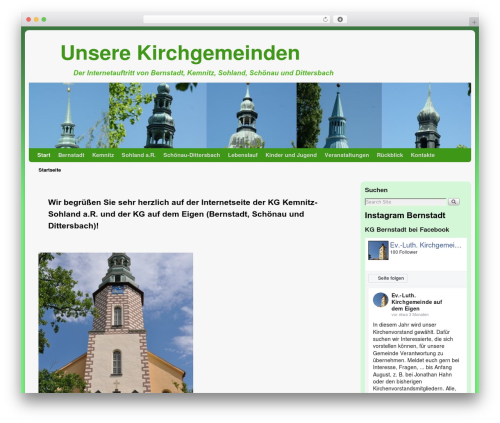Open Schönau-Dittersbach in the navigation bar
Screen dimensions: 500x423
pos(192,155)
